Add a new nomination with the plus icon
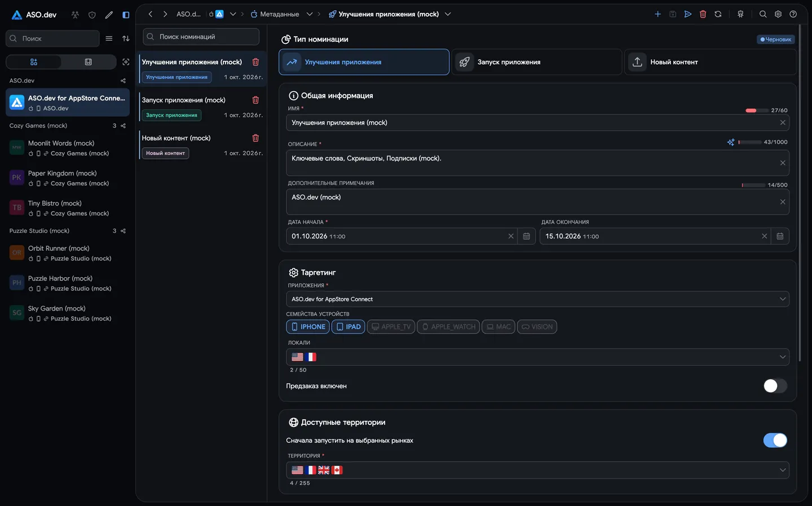Image resolution: width=812 pixels, height=506 pixels. click(x=657, y=14)
